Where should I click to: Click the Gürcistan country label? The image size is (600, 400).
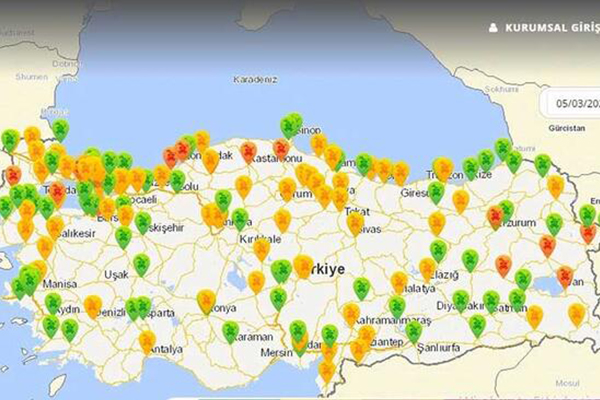pos(567,128)
